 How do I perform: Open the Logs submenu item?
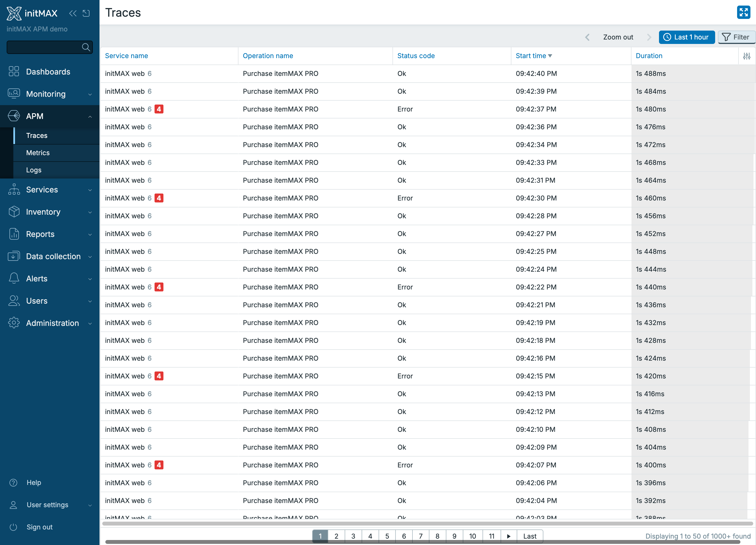56,170
